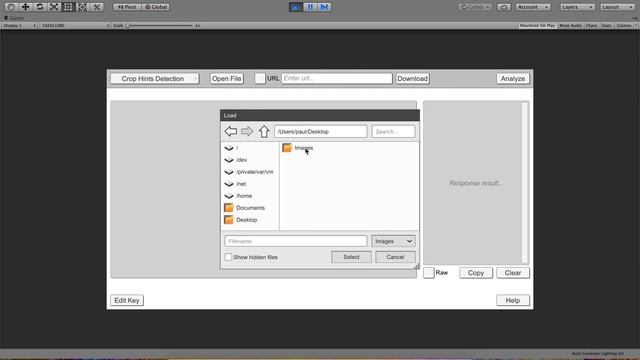
Task: Click the Download button
Action: pyautogui.click(x=412, y=79)
